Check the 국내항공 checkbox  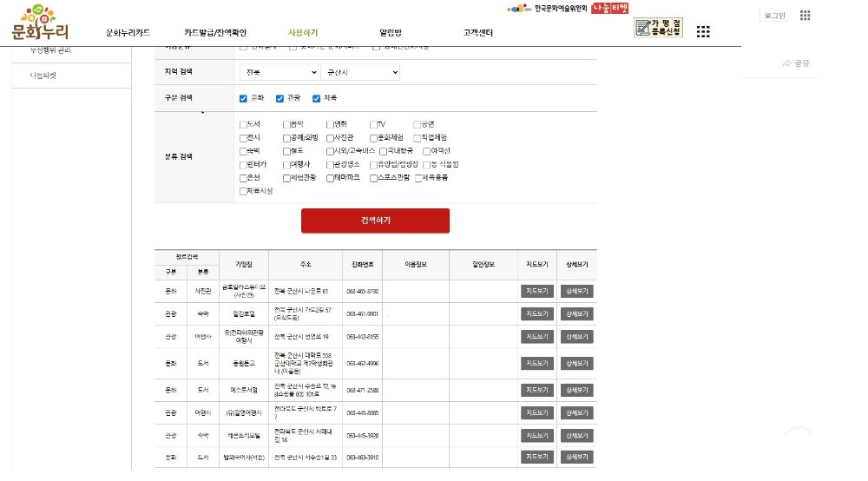[383, 151]
